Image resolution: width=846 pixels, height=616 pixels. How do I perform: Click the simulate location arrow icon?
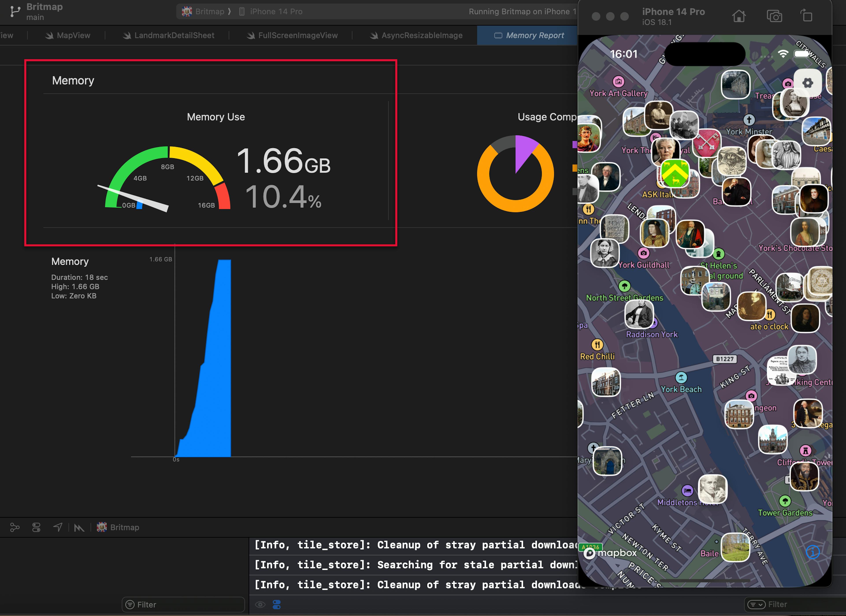pos(58,527)
